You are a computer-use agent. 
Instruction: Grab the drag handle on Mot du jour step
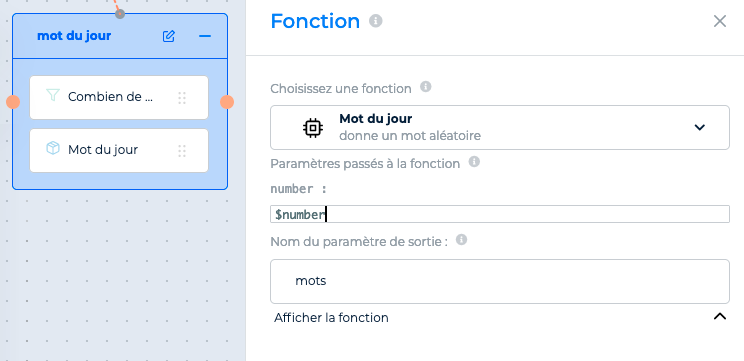[182, 151]
